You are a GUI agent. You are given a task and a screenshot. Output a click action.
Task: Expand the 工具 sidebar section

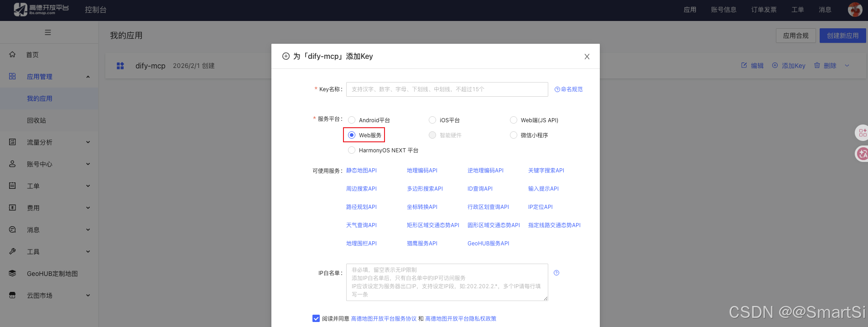pyautogui.click(x=88, y=252)
